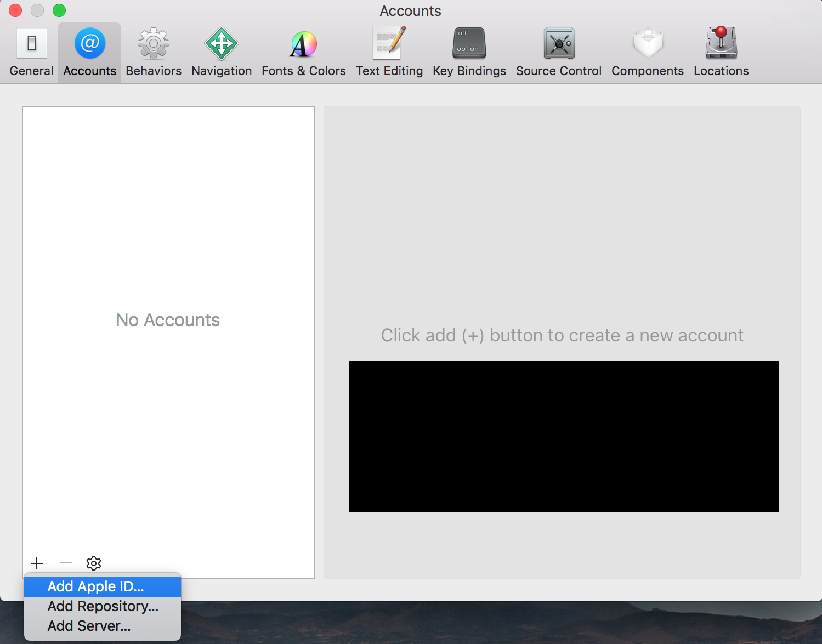Click the remove account minus button
This screenshot has height=644, width=822.
tap(65, 563)
